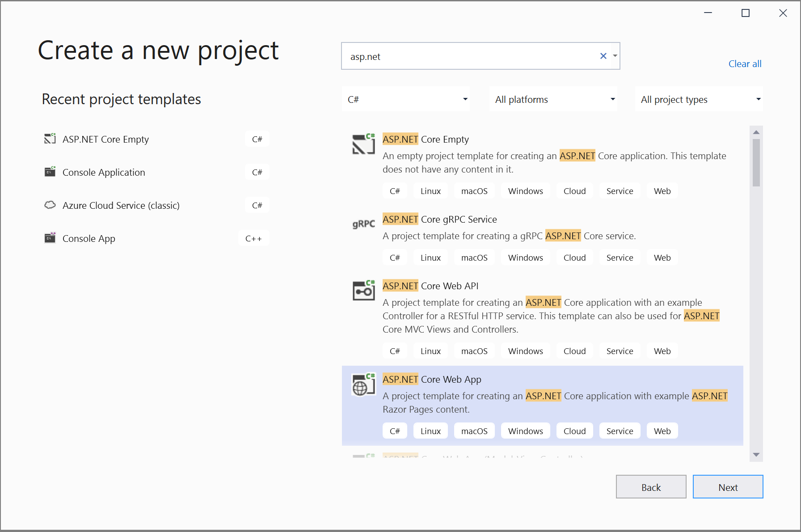The image size is (801, 532).
Task: Clear the search text with the X icon
Action: 603,56
